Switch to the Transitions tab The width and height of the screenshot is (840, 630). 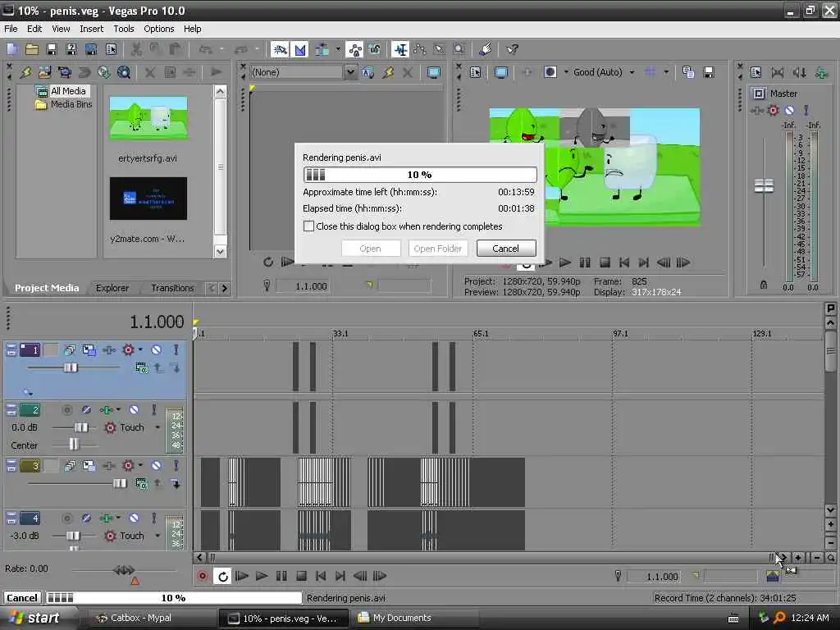(172, 288)
